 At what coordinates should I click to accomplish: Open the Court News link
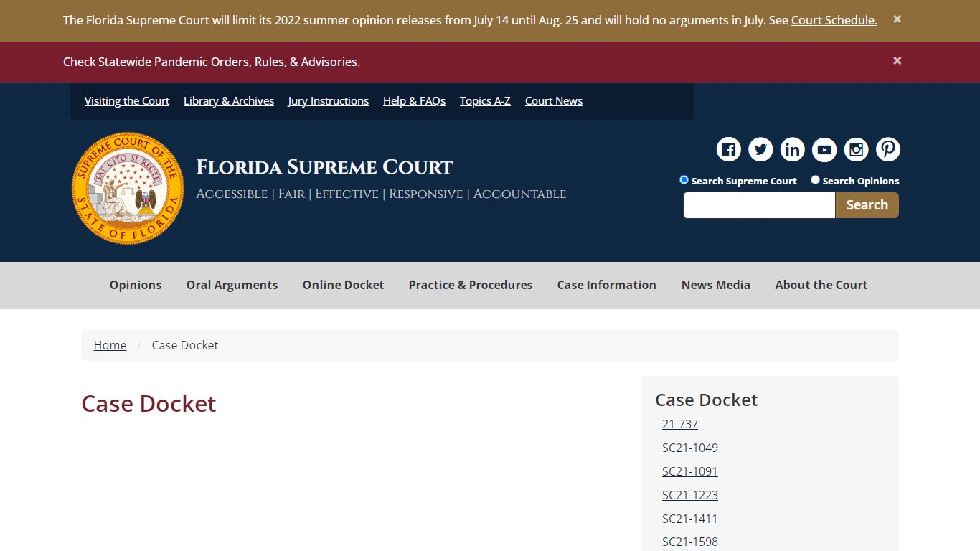(554, 101)
